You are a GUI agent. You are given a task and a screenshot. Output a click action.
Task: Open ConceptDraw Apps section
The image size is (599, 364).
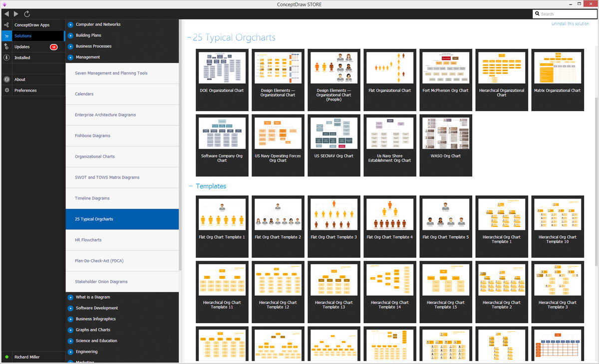pyautogui.click(x=32, y=25)
